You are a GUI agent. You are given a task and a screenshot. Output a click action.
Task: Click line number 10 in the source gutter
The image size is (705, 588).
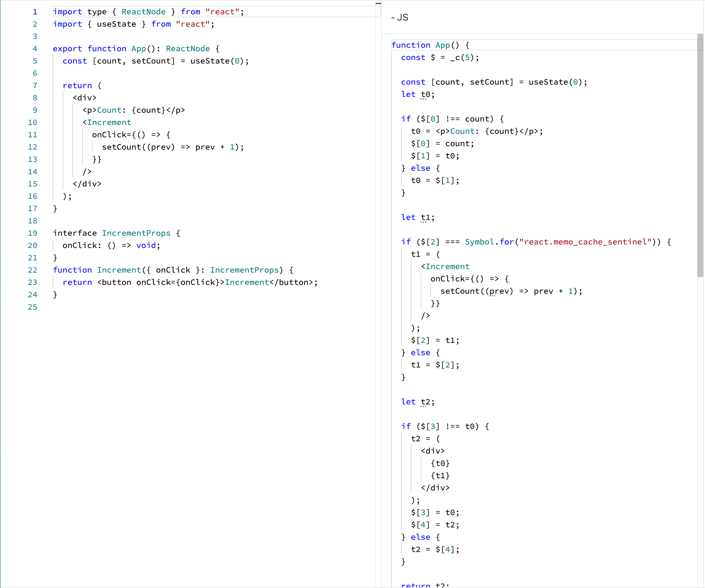click(x=32, y=123)
